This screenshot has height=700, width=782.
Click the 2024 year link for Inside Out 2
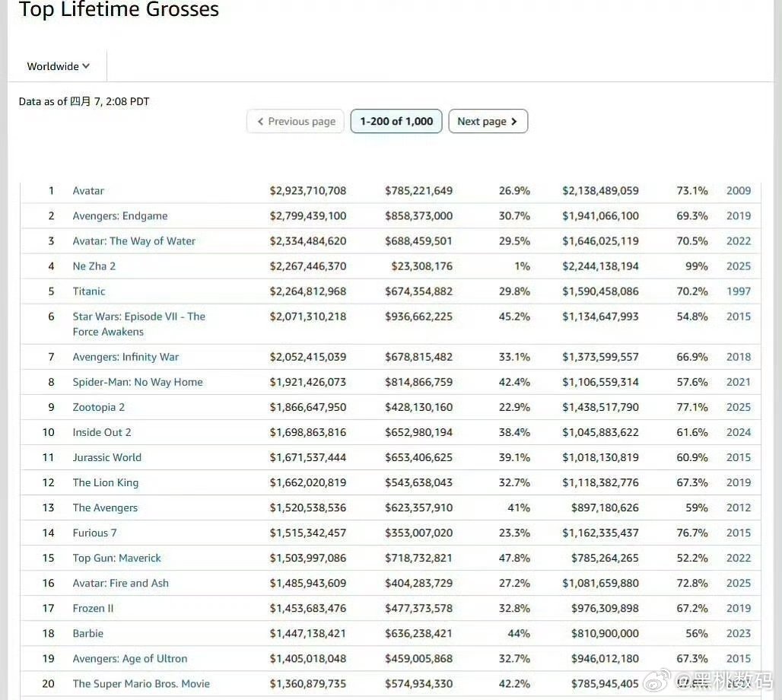pyautogui.click(x=738, y=432)
